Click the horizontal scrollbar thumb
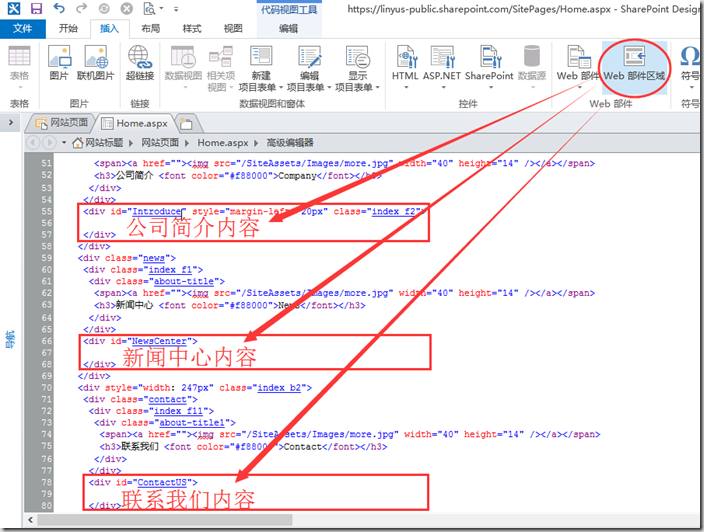The width and height of the screenshot is (704, 532). [x=164, y=520]
